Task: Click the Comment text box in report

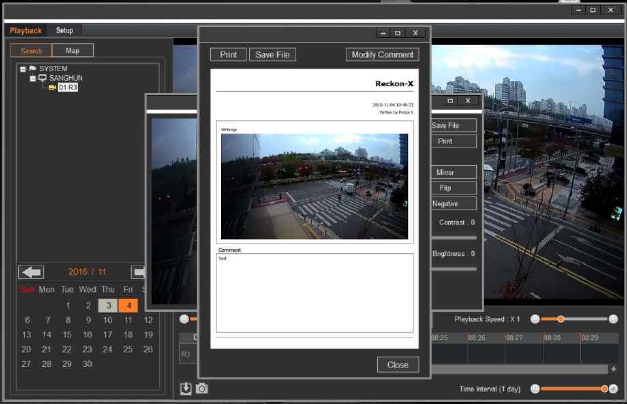Action: [x=315, y=293]
